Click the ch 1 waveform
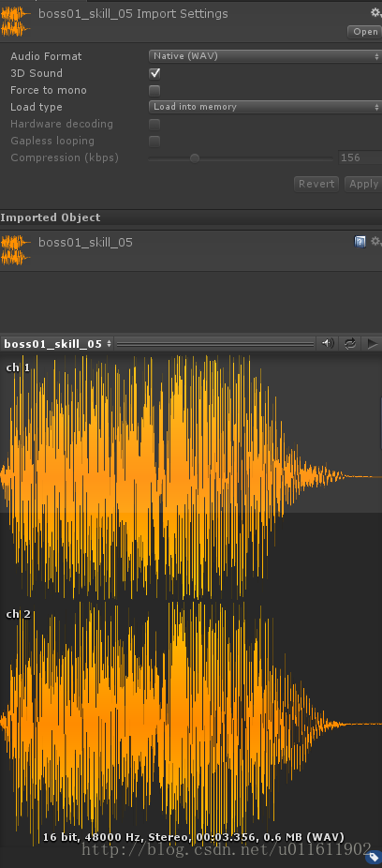Viewport: 382px width, 868px height. point(191,477)
